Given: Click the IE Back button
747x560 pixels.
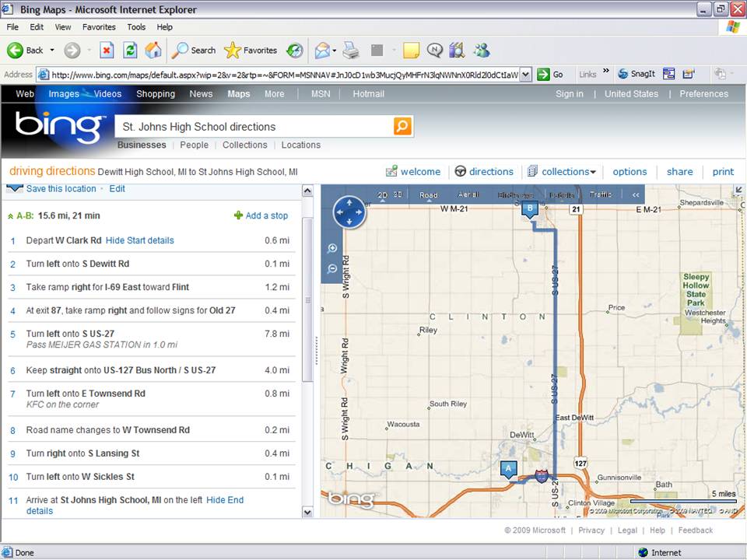Looking at the screenshot, I should pyautogui.click(x=25, y=50).
